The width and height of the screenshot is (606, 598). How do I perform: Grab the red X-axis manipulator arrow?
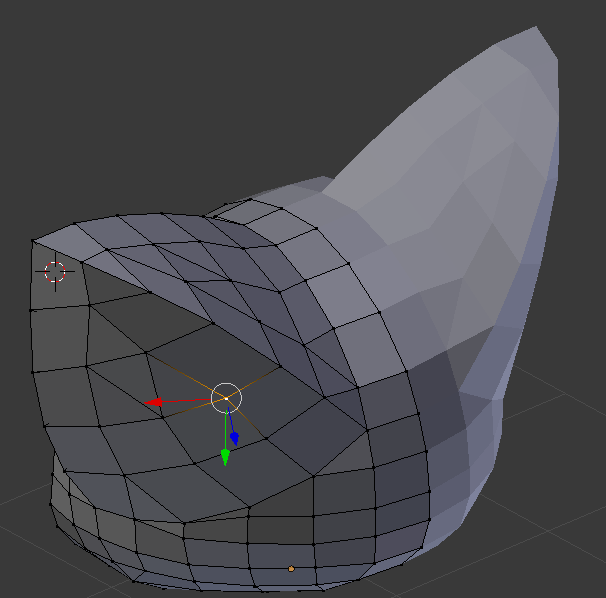click(x=154, y=402)
